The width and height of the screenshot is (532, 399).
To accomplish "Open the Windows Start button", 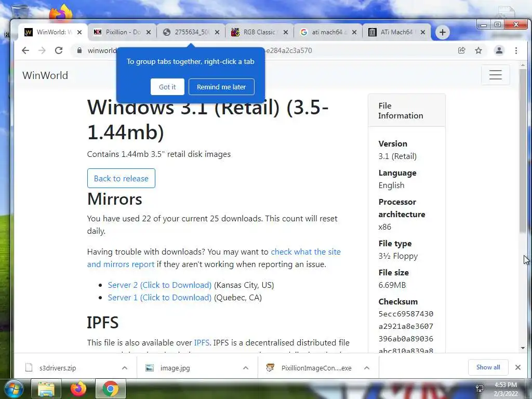I will [14, 389].
